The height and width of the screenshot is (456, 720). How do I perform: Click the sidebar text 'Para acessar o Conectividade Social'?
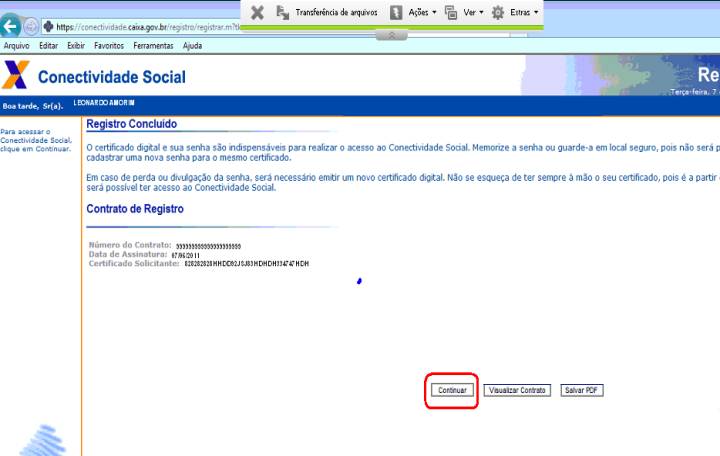coord(36,140)
